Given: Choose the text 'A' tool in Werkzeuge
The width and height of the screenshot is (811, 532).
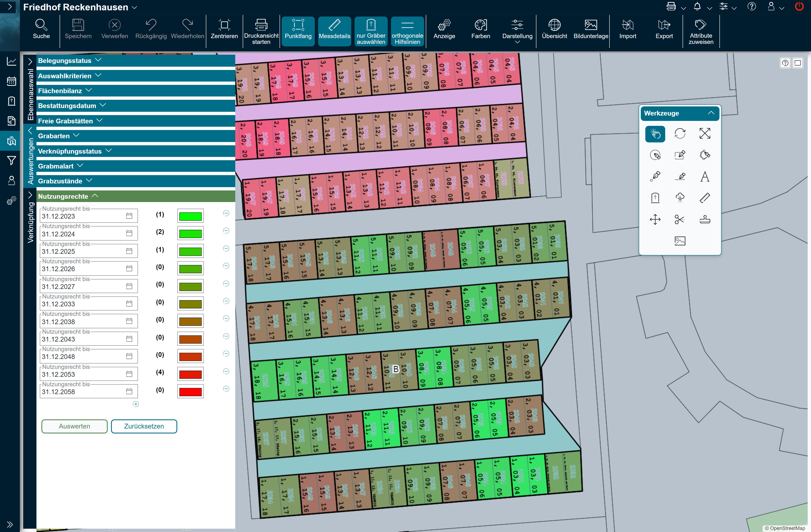Looking at the screenshot, I should tap(705, 176).
